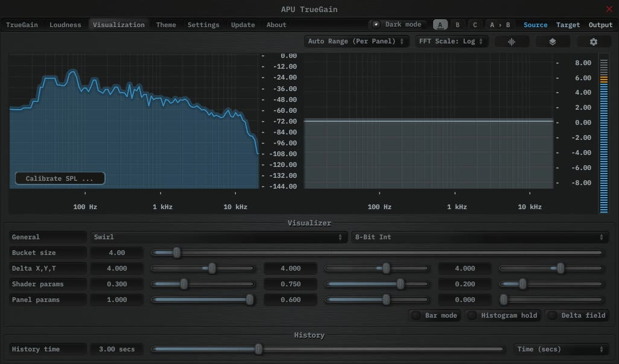Image resolution: width=619 pixels, height=364 pixels.
Task: Click the History time label
Action: click(x=48, y=349)
